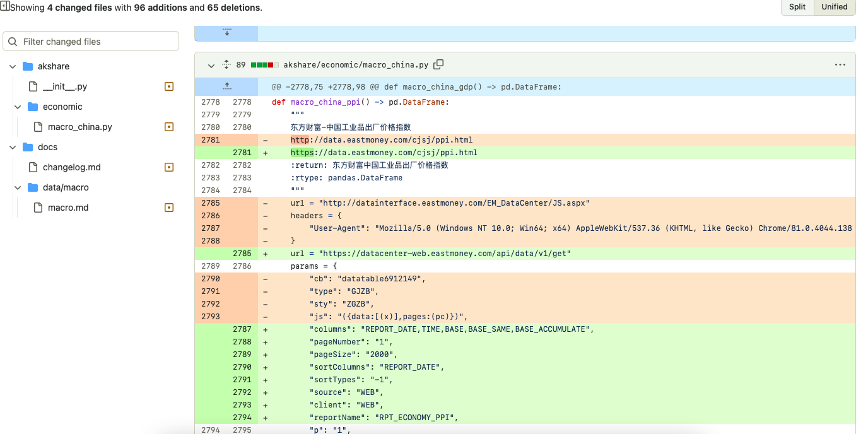
Task: Collapse the docs folder
Action: 12,147
